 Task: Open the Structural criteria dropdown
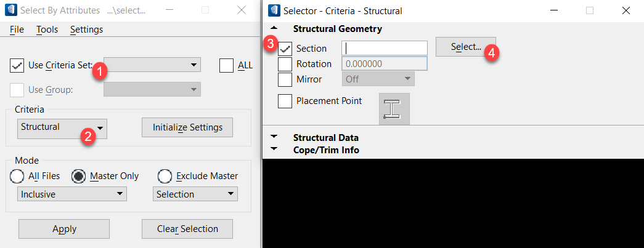click(x=62, y=127)
